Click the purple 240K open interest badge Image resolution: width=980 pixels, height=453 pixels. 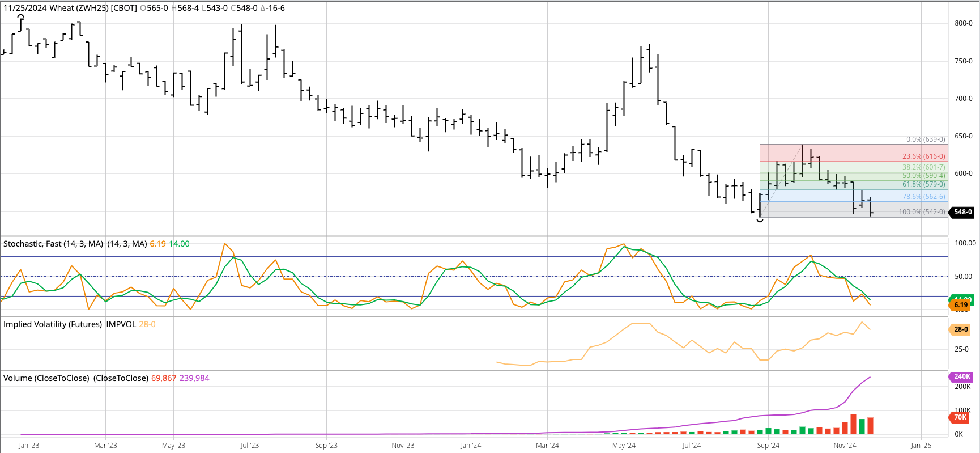coord(961,376)
